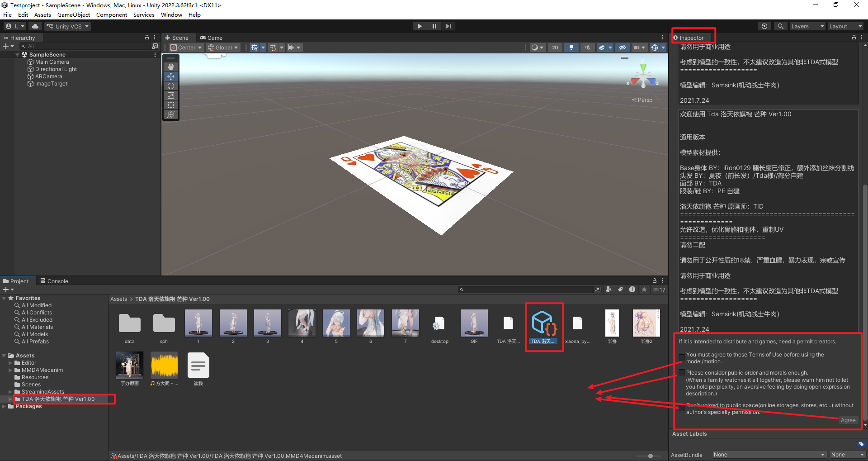This screenshot has width=868, height=461.
Task: Open the Center pivot dropdown
Action: pyautogui.click(x=186, y=48)
